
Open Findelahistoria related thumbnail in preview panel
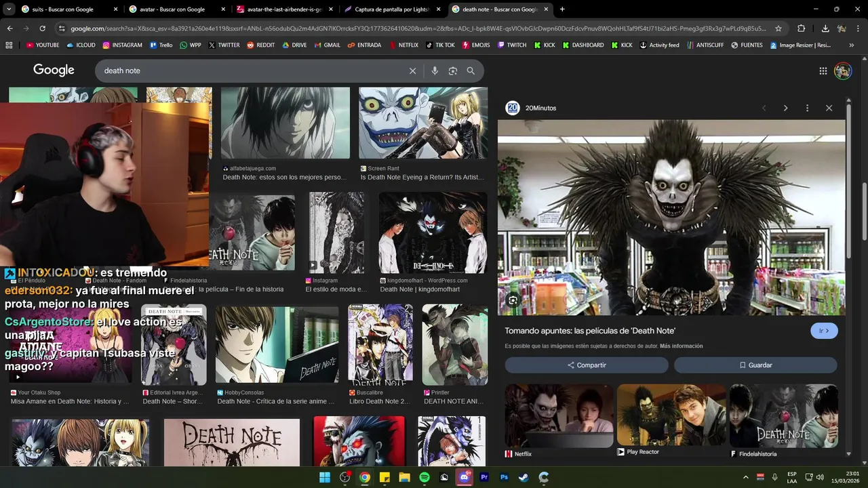pos(783,415)
